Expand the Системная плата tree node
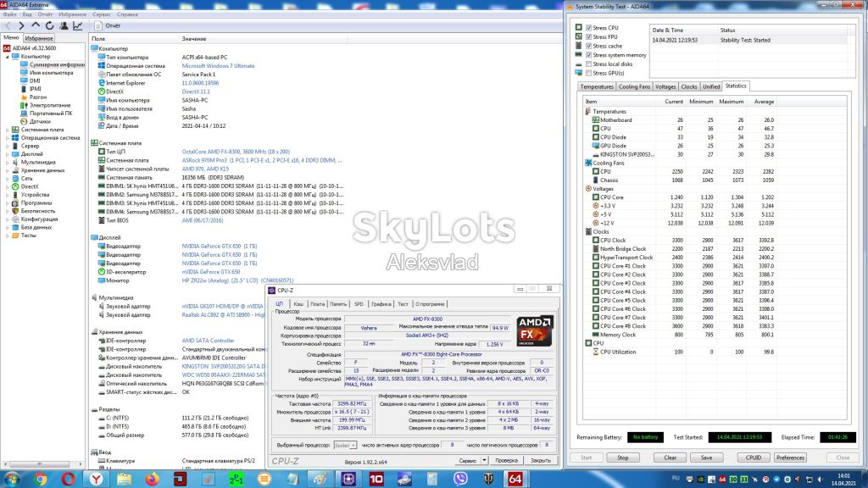Viewport: 868px width, 488px height. [x=7, y=130]
